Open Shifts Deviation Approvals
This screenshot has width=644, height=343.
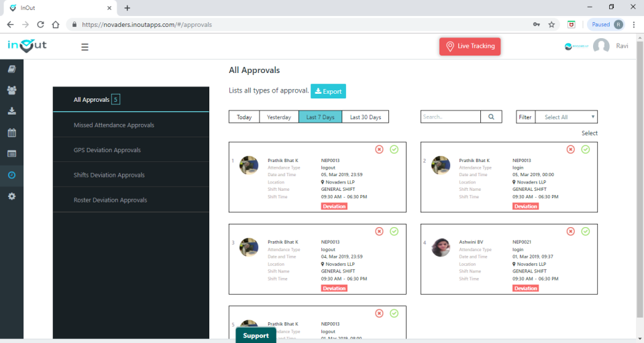click(131, 175)
